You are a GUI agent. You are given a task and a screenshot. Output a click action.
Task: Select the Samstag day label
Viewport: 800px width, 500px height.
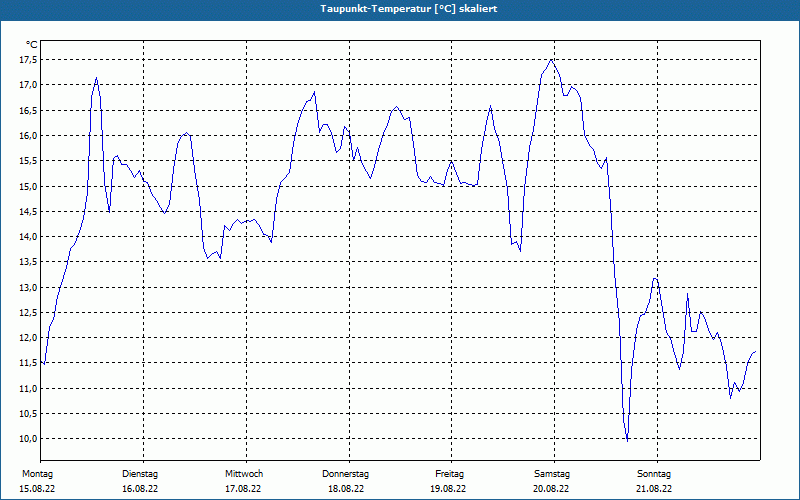click(552, 474)
